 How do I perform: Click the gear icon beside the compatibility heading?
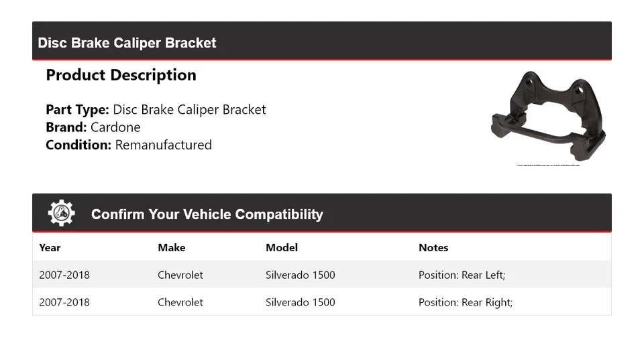(x=61, y=213)
